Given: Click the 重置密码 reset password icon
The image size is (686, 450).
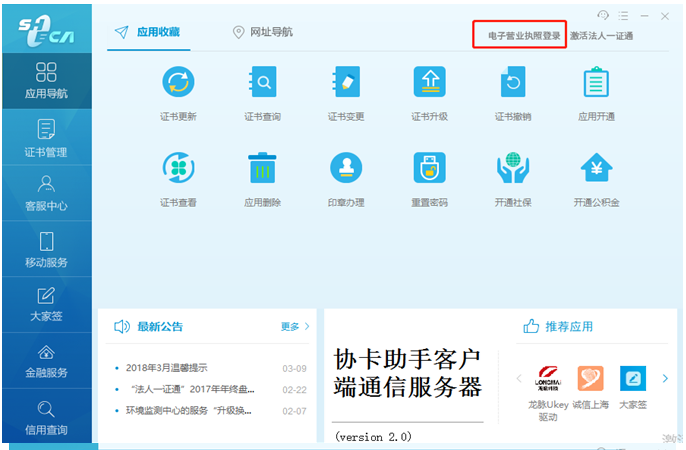Looking at the screenshot, I should coord(429,168).
